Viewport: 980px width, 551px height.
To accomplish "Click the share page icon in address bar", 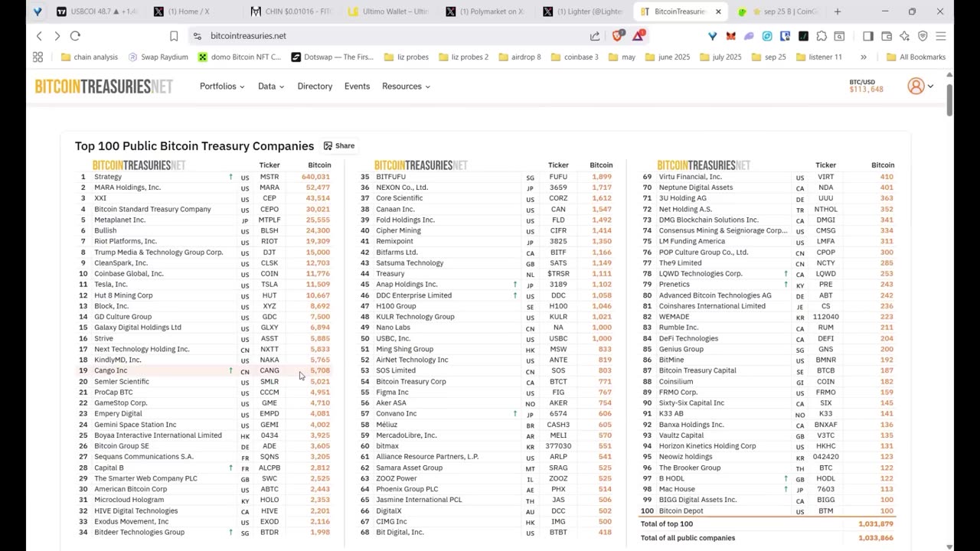I will [595, 36].
